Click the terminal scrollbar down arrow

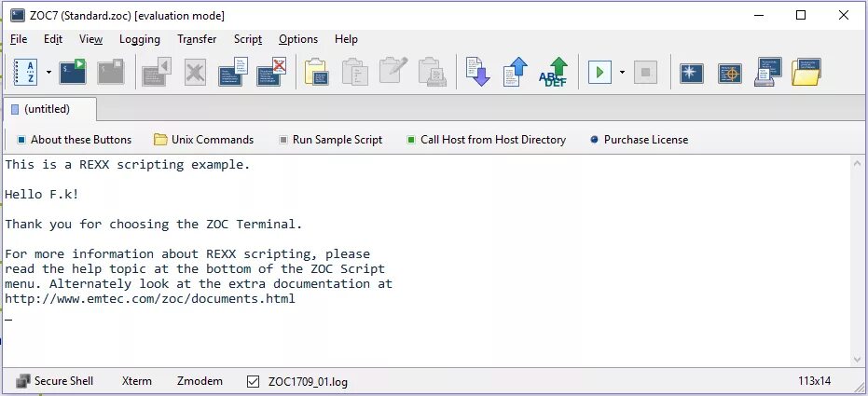(x=858, y=360)
